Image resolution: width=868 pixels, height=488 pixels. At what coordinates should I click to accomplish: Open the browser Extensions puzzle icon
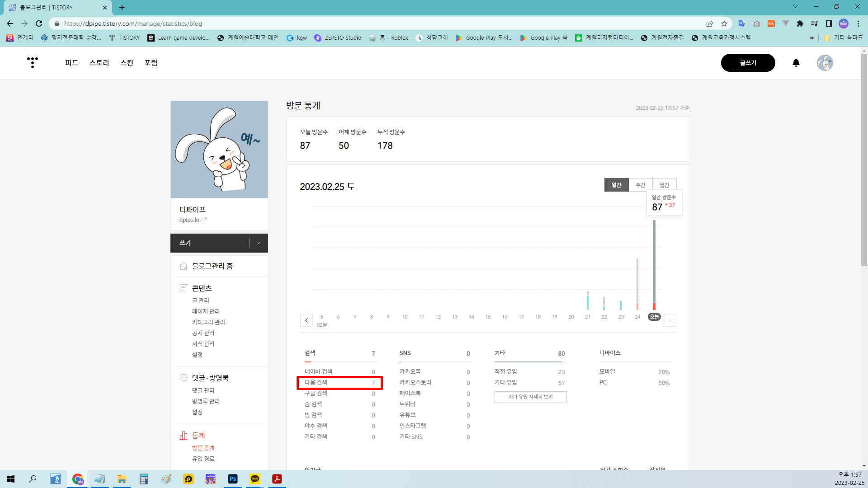click(x=800, y=23)
